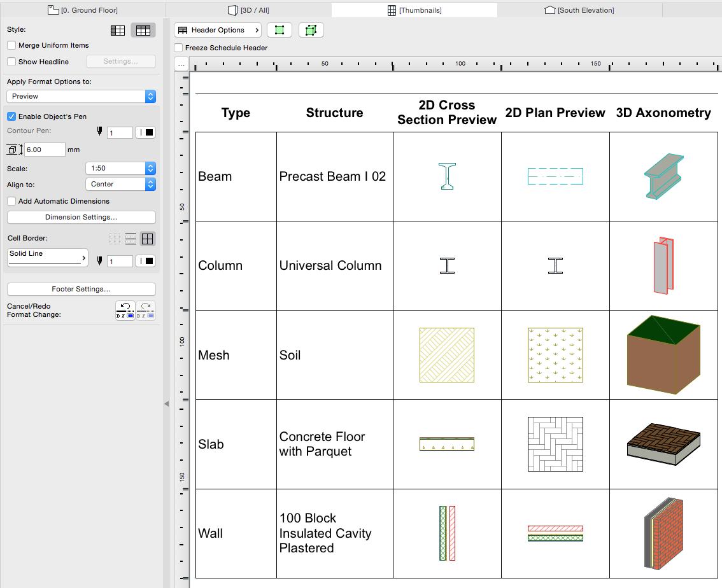Choose the no-border Cell Border icon
This screenshot has height=588, width=722.
[x=114, y=239]
